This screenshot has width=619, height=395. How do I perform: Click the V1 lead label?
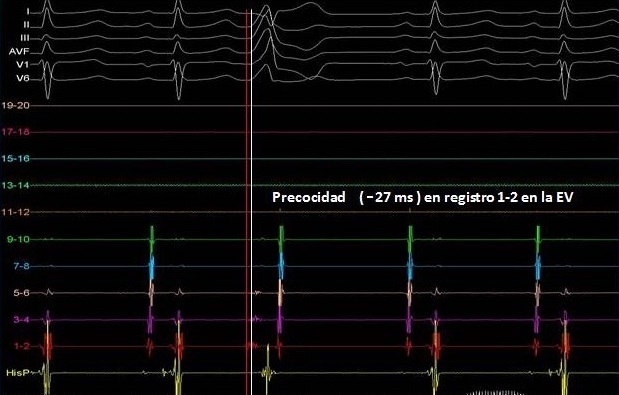(23, 64)
